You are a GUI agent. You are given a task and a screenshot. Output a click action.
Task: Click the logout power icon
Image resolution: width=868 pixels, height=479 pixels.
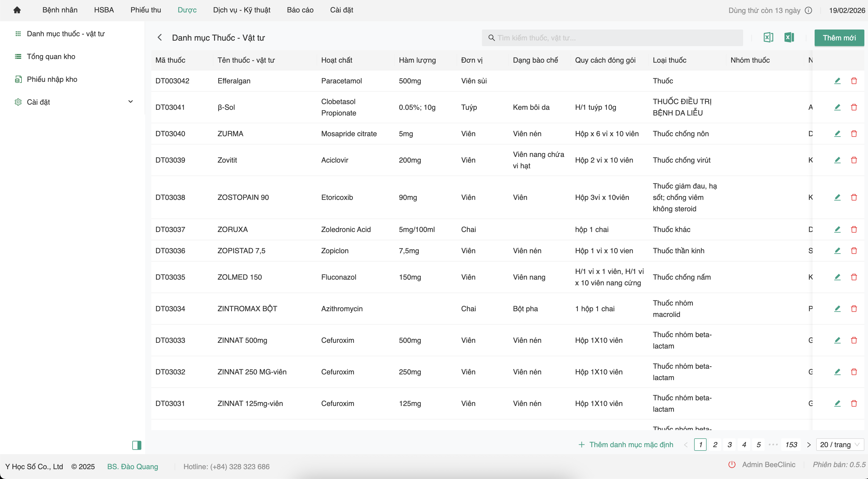pos(732,465)
